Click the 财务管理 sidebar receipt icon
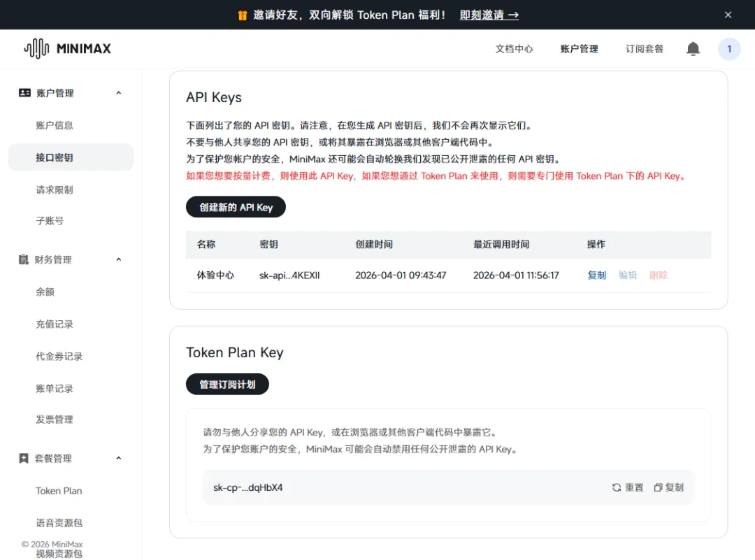 (24, 259)
